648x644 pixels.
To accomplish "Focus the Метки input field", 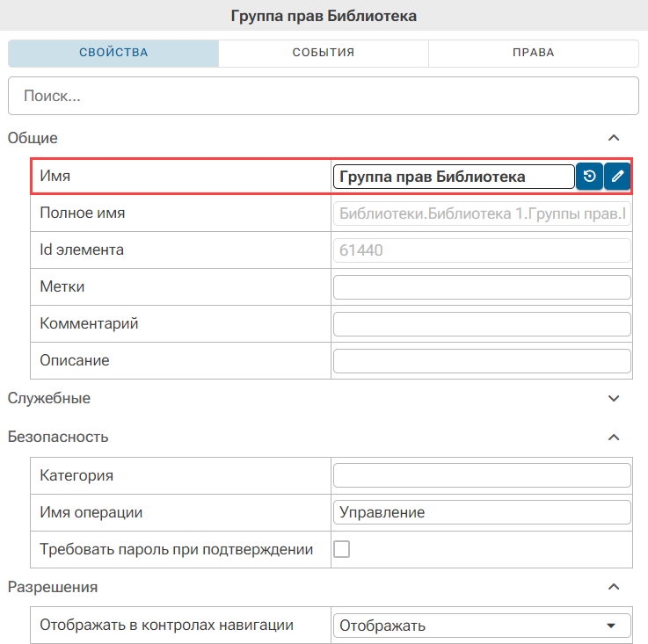I will pos(482,287).
